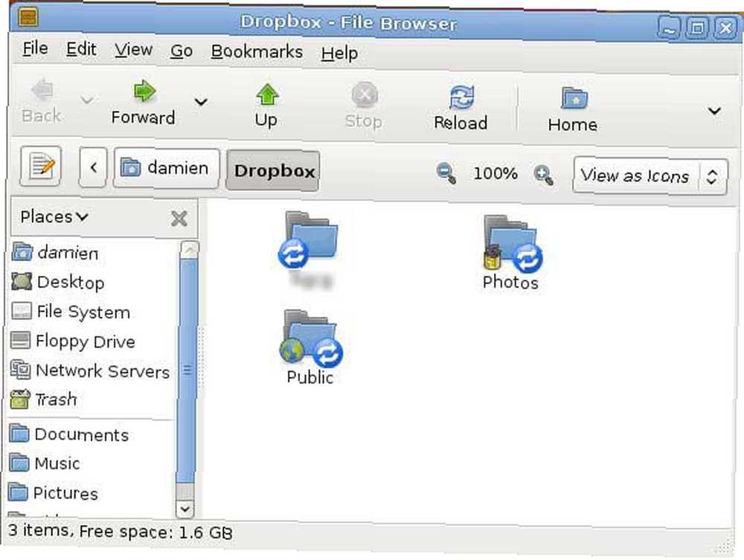Select the Dropbox path button
744x560 pixels.
pos(273,171)
